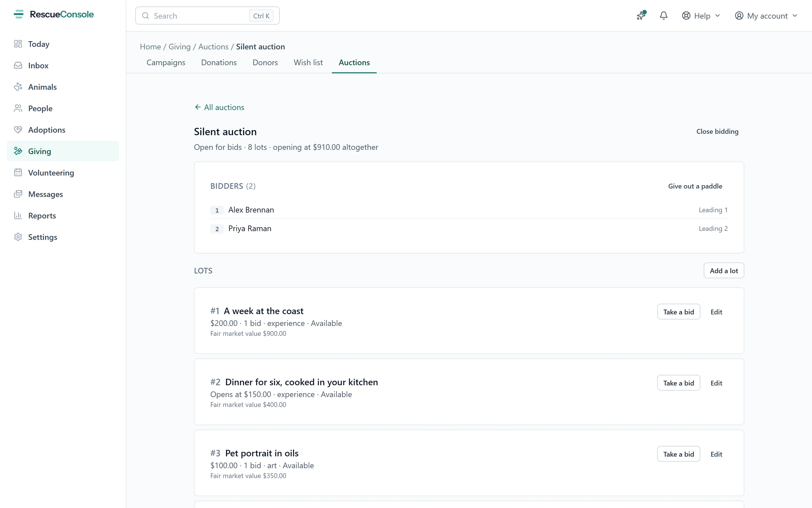This screenshot has width=812, height=508.
Task: Open the Adoptions heart icon
Action: point(18,130)
